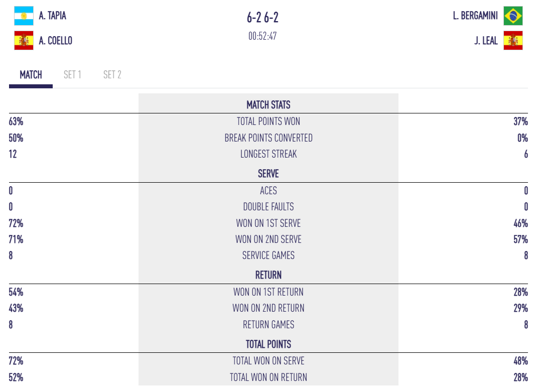Switch to the SET 2 tab
The height and width of the screenshot is (392, 535).
point(112,75)
